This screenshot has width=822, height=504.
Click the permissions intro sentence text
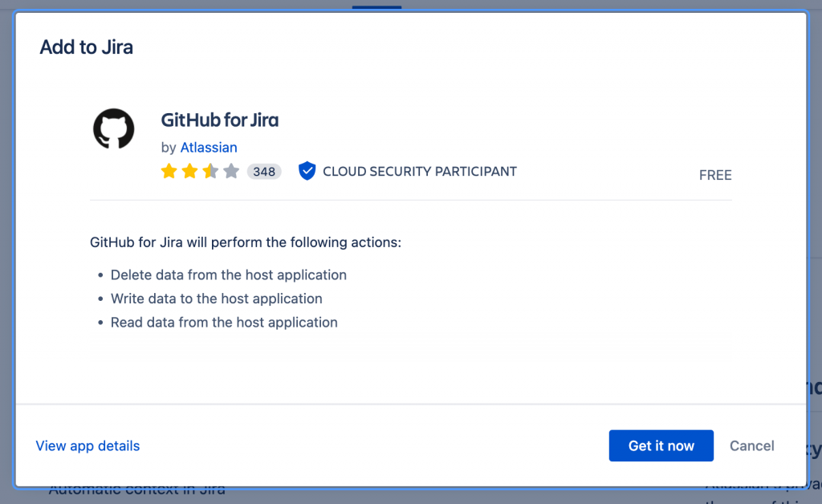coord(246,242)
